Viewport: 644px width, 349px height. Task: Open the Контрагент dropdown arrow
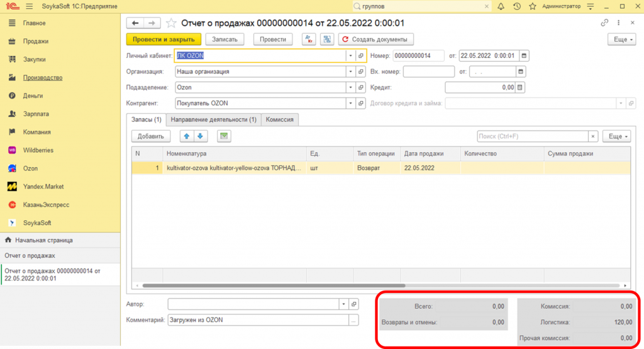351,103
